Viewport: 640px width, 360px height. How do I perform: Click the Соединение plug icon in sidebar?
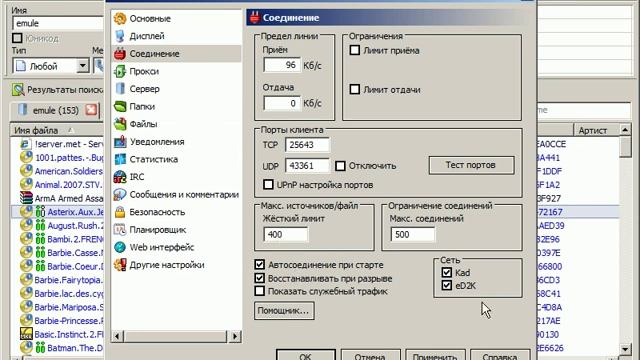pos(120,53)
